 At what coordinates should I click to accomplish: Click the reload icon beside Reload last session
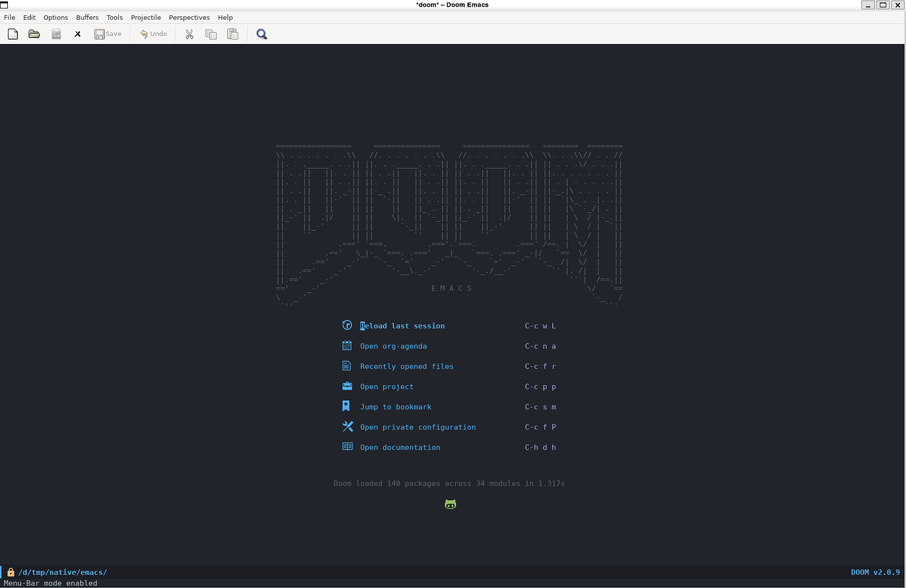tap(347, 325)
